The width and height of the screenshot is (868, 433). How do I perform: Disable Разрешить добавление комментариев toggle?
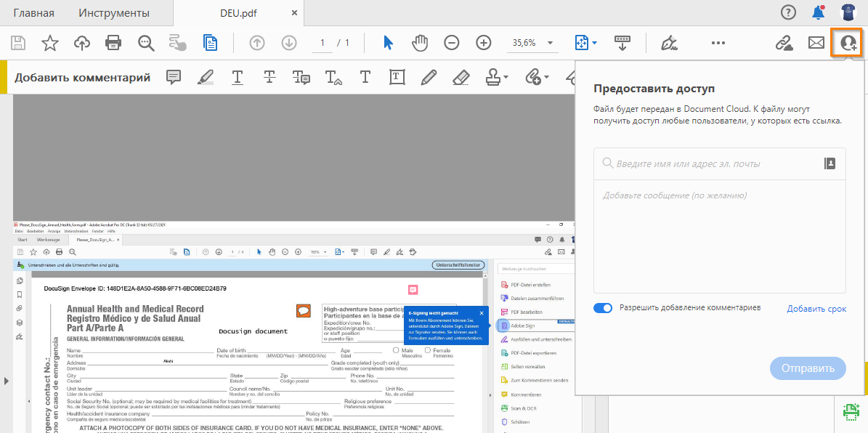point(602,308)
